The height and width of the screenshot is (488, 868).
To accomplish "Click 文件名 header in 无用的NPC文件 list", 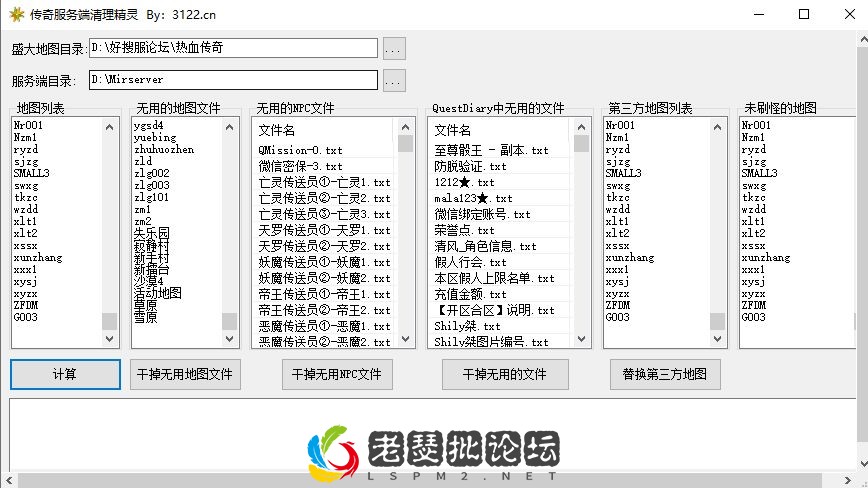I will click(276, 131).
